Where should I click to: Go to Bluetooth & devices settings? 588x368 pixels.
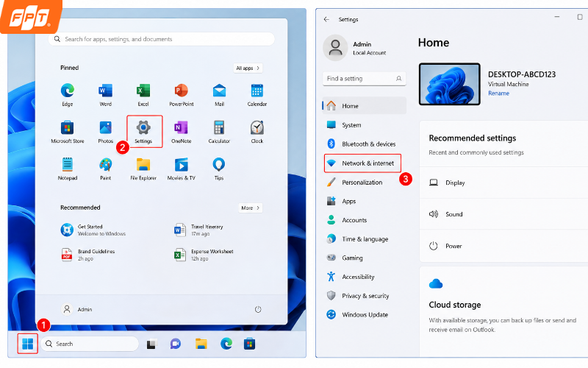[364, 144]
